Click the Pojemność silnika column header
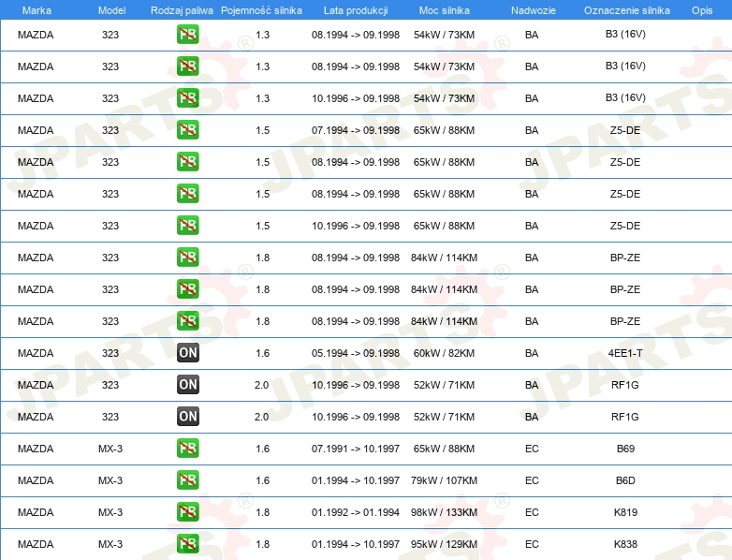This screenshot has width=732, height=560. pos(261,10)
